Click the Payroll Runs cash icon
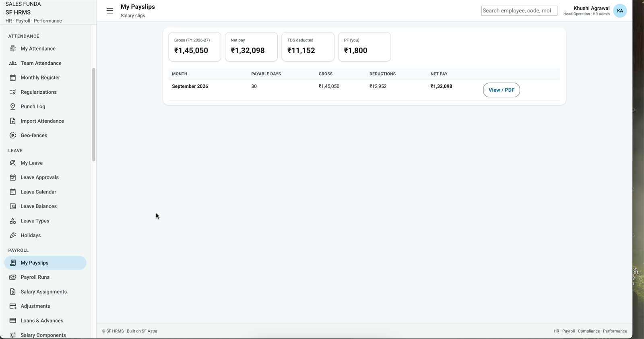The width and height of the screenshot is (644, 339). click(13, 277)
